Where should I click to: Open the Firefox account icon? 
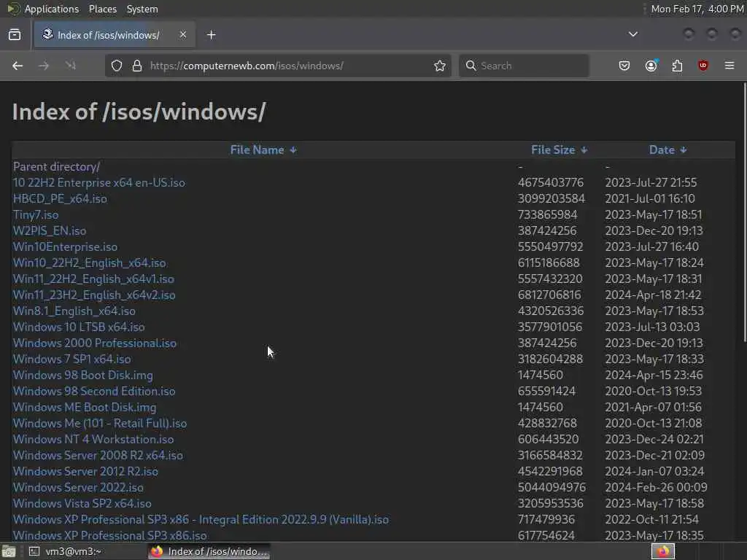pos(651,66)
